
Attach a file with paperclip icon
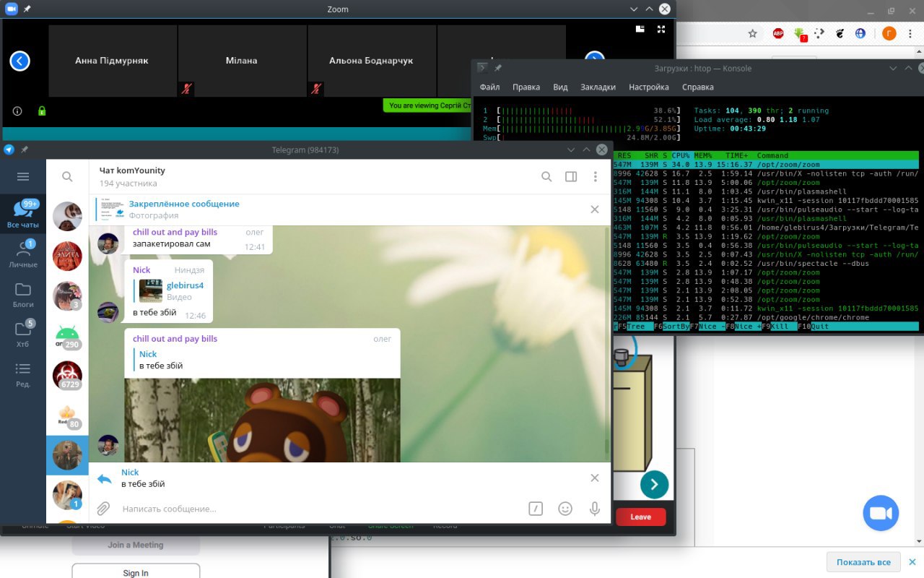pyautogui.click(x=103, y=509)
